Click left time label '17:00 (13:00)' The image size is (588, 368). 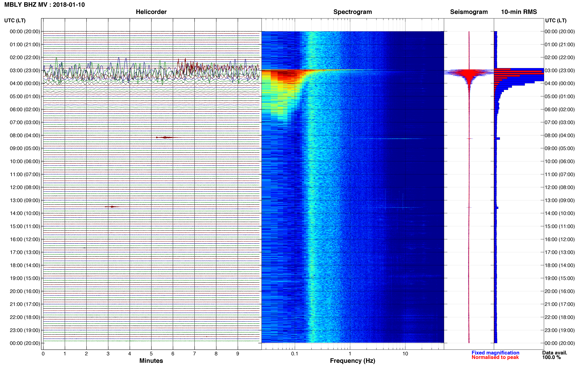point(25,252)
